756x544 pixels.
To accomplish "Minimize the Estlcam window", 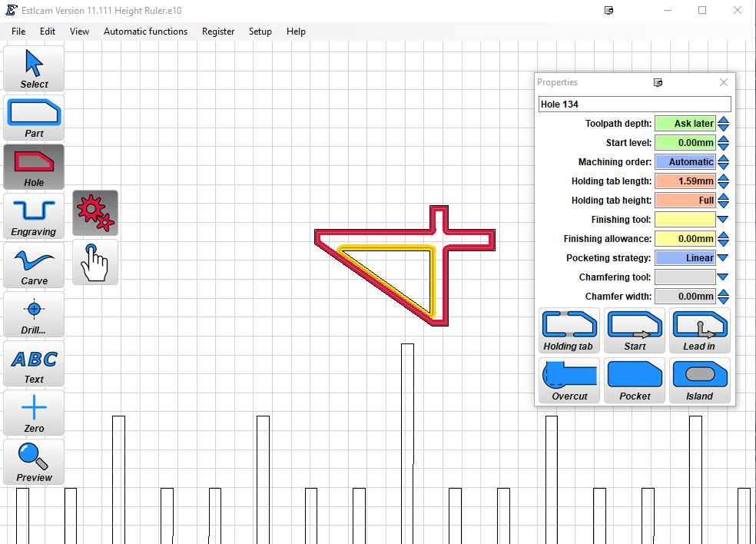I will pos(668,10).
